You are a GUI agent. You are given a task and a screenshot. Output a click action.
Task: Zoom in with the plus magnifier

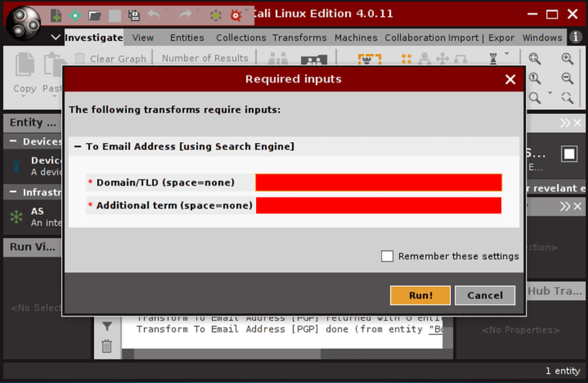tap(567, 58)
